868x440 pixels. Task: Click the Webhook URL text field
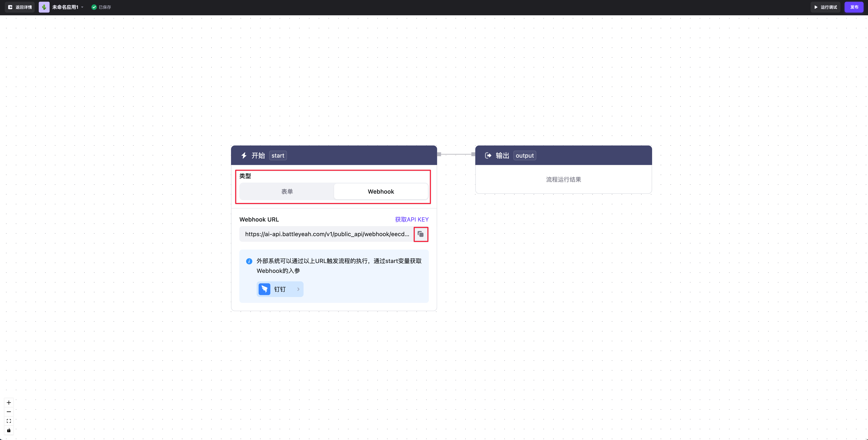click(x=326, y=234)
